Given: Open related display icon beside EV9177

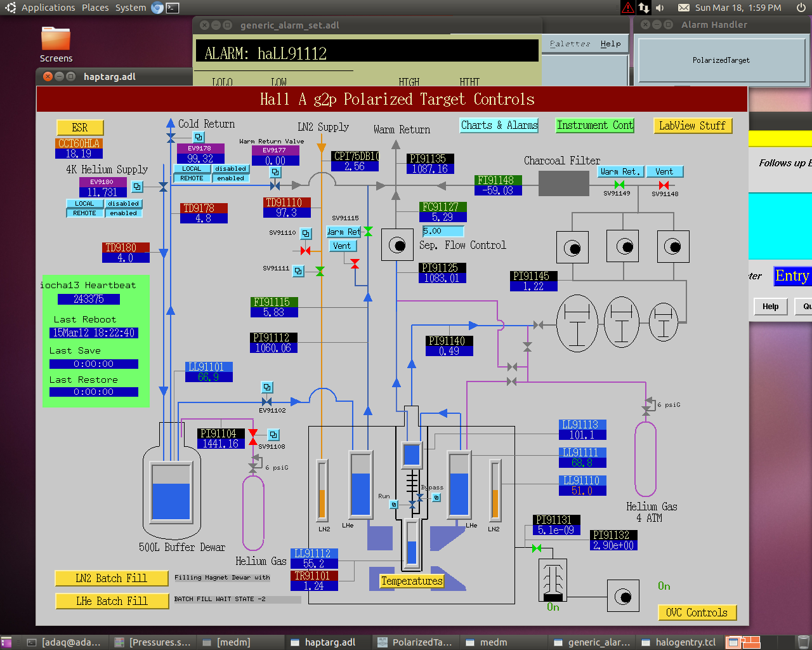Looking at the screenshot, I should point(275,172).
